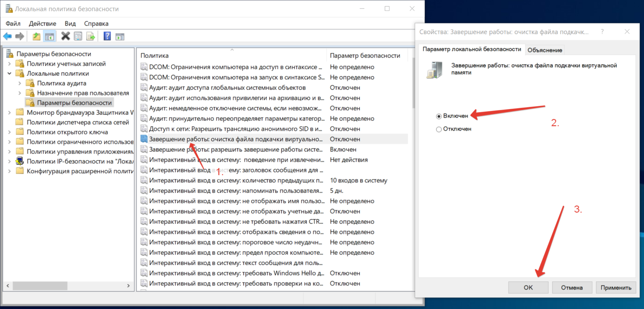Viewport: 644px width, 309px height.
Task: Click the black X Delete toolbar icon
Action: pyautogui.click(x=65, y=36)
